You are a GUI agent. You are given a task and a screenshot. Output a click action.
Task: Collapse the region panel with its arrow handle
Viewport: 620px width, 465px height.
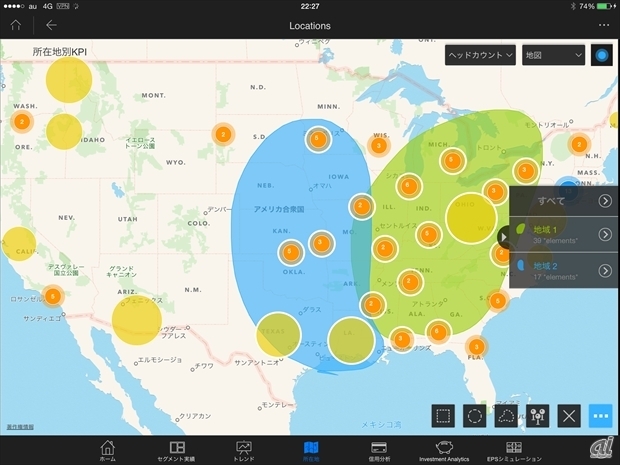coord(503,237)
